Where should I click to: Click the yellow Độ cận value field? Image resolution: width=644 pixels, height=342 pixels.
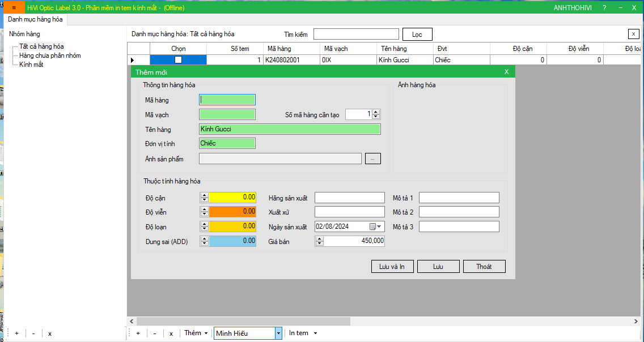(233, 198)
